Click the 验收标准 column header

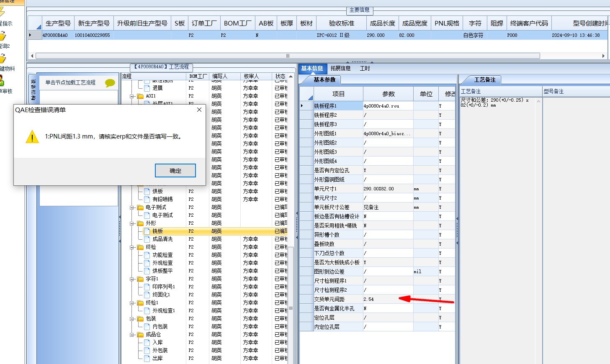(x=342, y=23)
